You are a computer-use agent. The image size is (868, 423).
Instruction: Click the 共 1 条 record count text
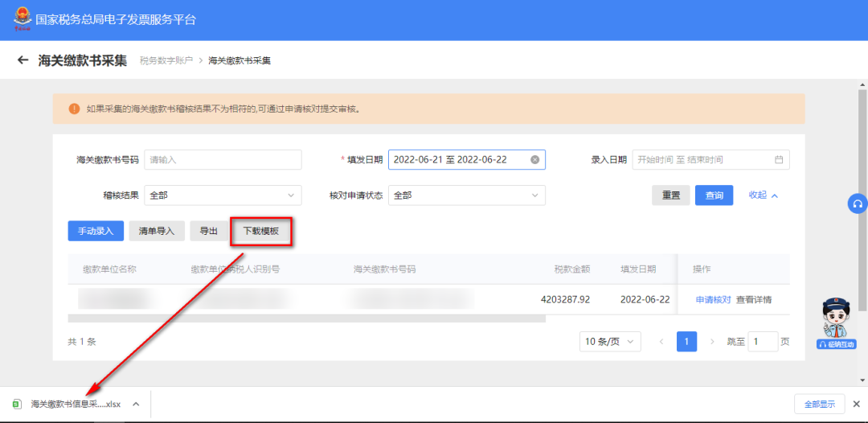[x=82, y=342]
